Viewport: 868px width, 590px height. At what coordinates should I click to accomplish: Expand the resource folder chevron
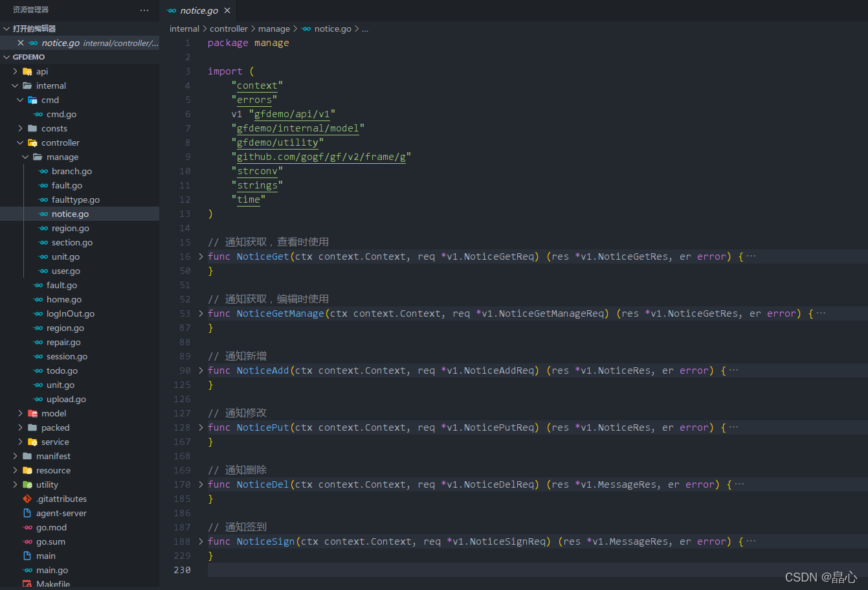(16, 470)
